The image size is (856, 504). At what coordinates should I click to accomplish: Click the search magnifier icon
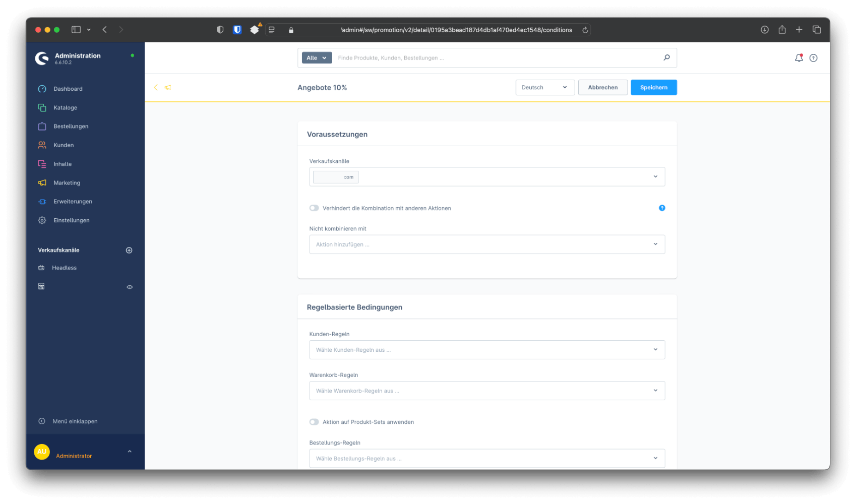tap(666, 57)
